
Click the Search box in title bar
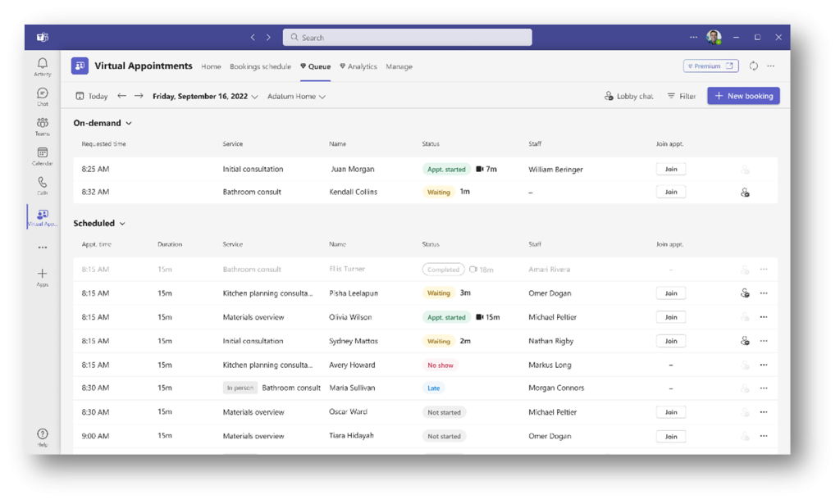coord(407,38)
